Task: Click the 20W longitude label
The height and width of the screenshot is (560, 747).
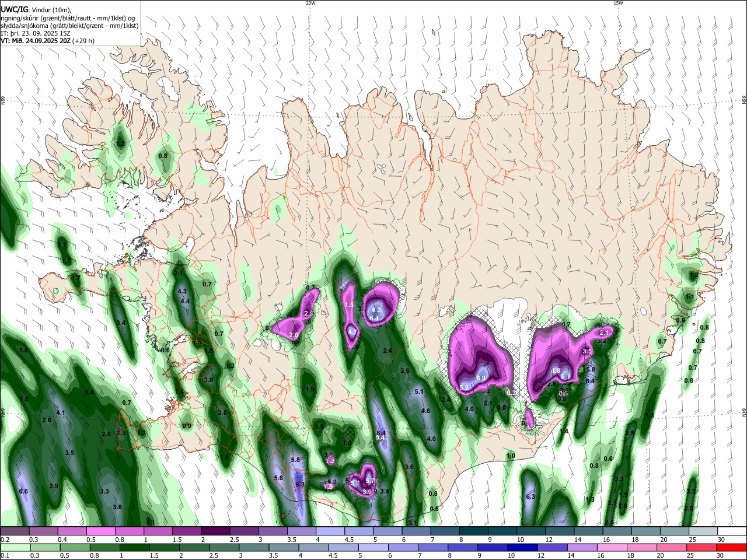Action: point(310,3)
